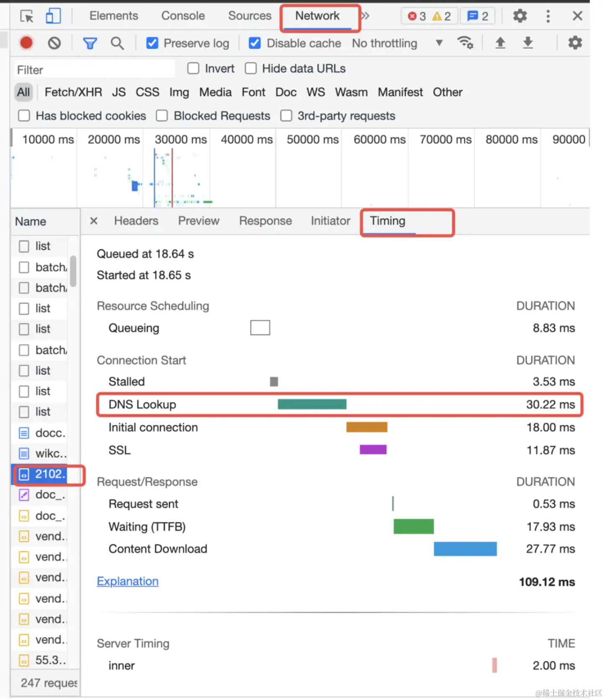Switch to the Sources tab
Screen dimensions: 605x700
pos(250,16)
